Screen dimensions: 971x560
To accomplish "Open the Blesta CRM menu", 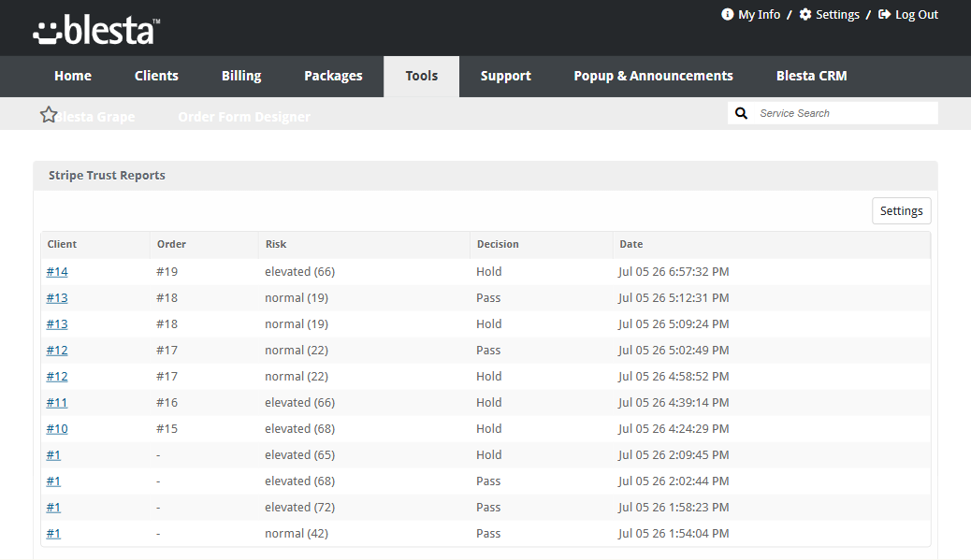I will pos(812,76).
